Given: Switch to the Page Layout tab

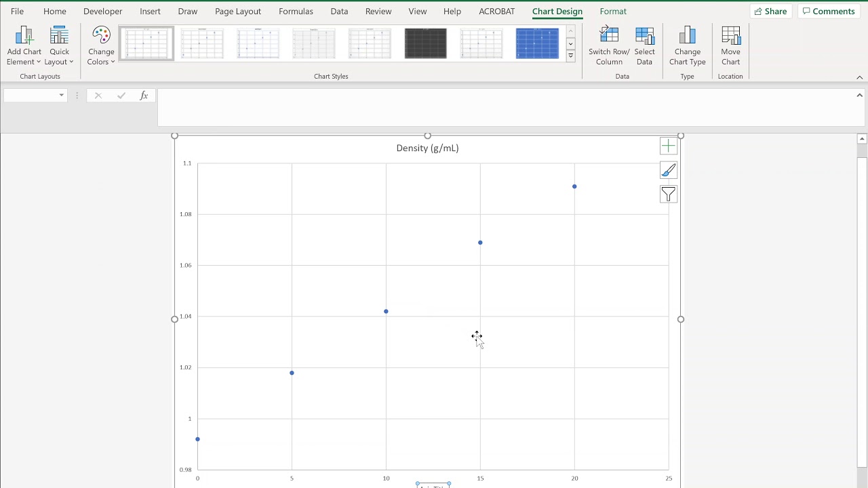Looking at the screenshot, I should (238, 12).
